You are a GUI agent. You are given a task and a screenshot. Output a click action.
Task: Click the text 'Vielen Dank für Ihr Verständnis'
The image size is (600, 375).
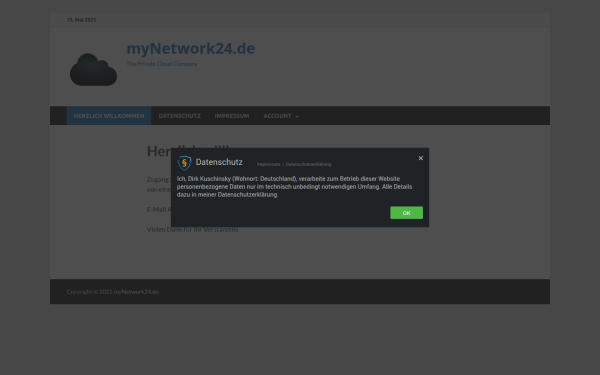(192, 229)
